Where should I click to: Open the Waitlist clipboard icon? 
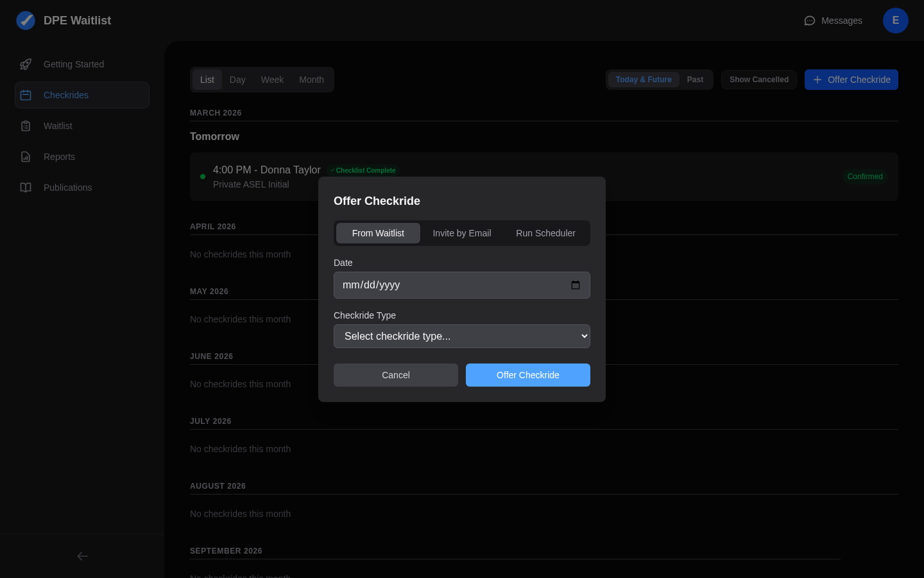(26, 126)
